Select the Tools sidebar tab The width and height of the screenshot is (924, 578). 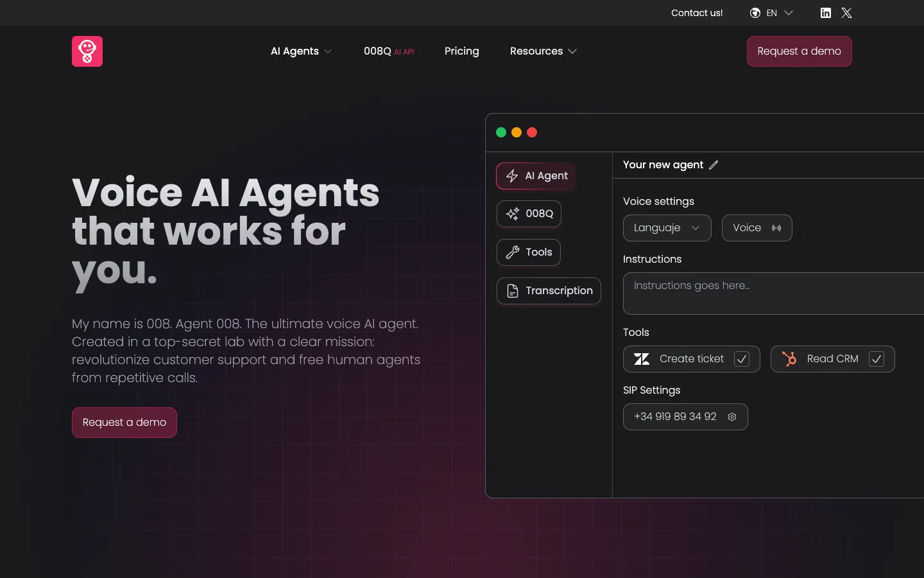click(x=529, y=252)
